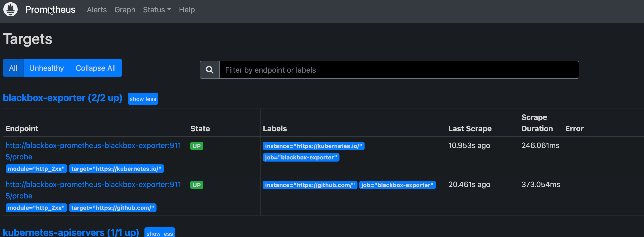
Task: Click the module="http_2xx" badge under kubernetes.io endpoint
Action: [x=36, y=169]
